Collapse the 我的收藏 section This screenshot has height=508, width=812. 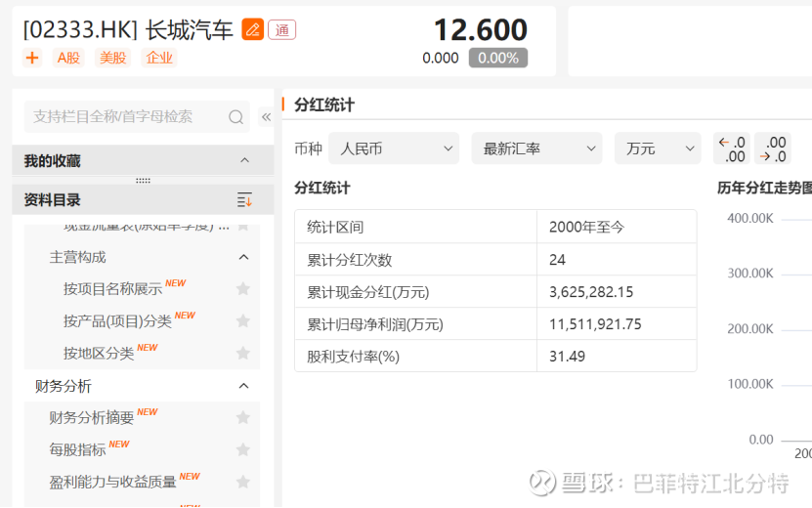coord(245,160)
